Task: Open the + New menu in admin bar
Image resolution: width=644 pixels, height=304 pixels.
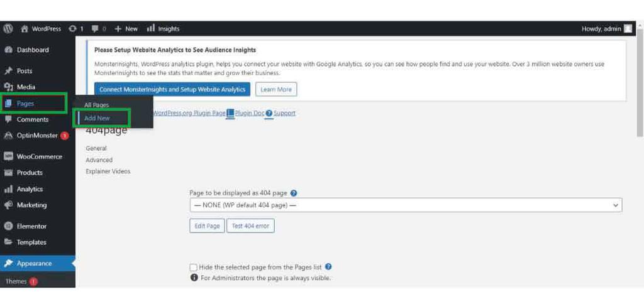Action: click(126, 29)
